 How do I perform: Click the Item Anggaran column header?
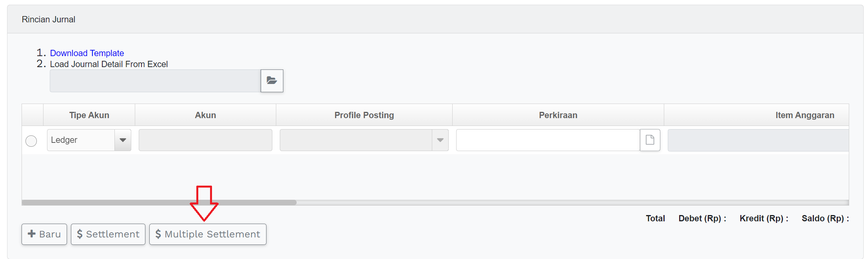point(805,115)
